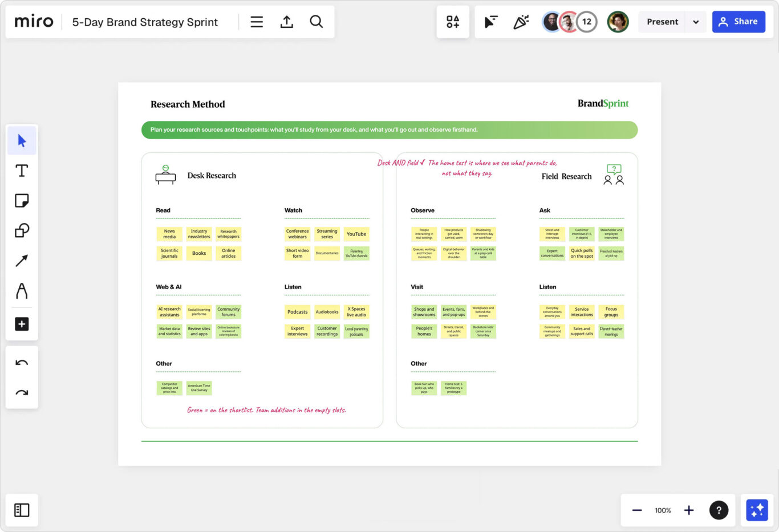The height and width of the screenshot is (532, 779).
Task: Select the Scientific journals sticky note
Action: pyautogui.click(x=169, y=253)
